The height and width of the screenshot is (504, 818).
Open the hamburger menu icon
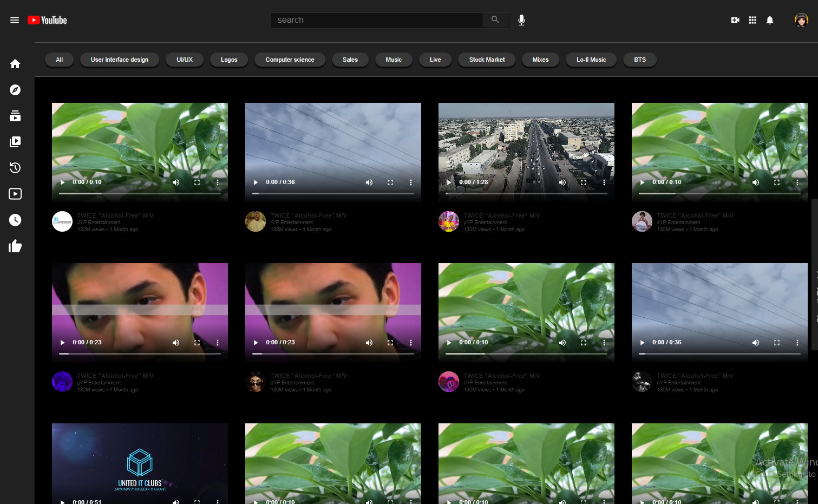pos(15,20)
